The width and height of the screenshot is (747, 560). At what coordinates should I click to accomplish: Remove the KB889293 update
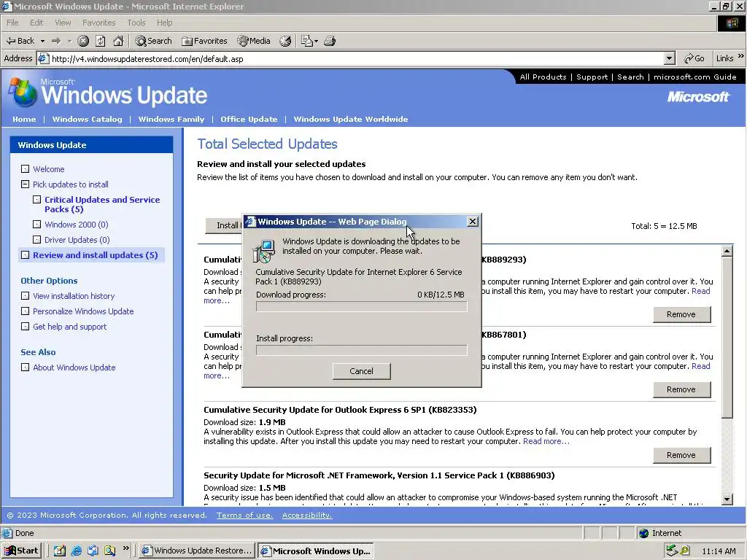681,314
